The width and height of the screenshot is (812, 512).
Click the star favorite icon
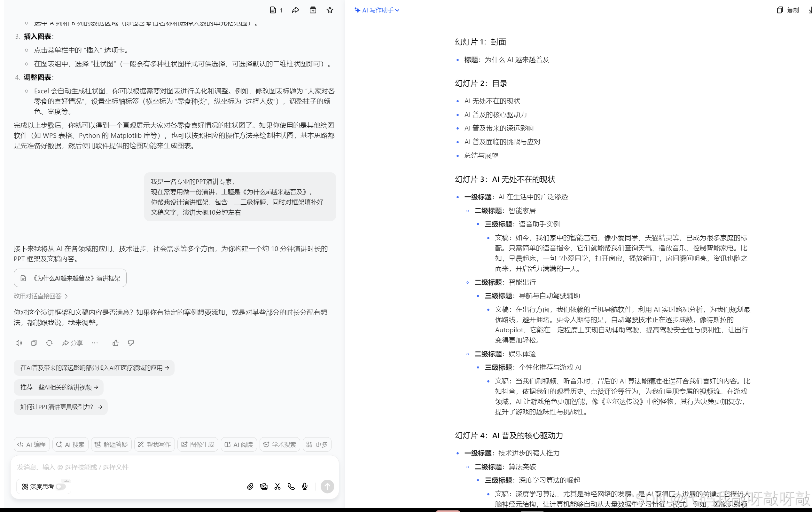pos(330,10)
